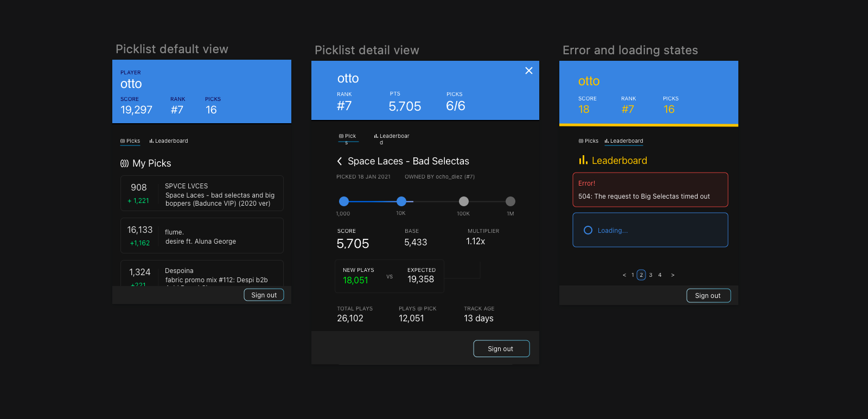Viewport: 868px width, 419px height.
Task: Switch to Picks tab in error states panel
Action: [589, 141]
